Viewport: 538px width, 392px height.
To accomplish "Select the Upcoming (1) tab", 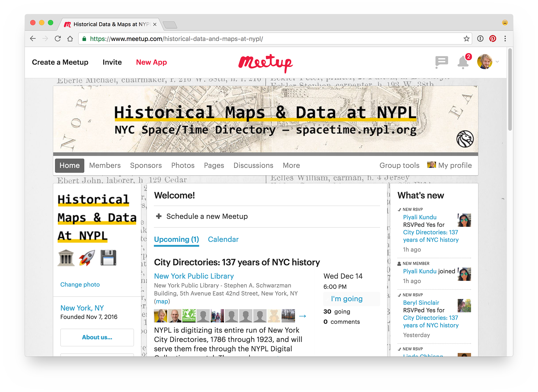I will pos(177,239).
